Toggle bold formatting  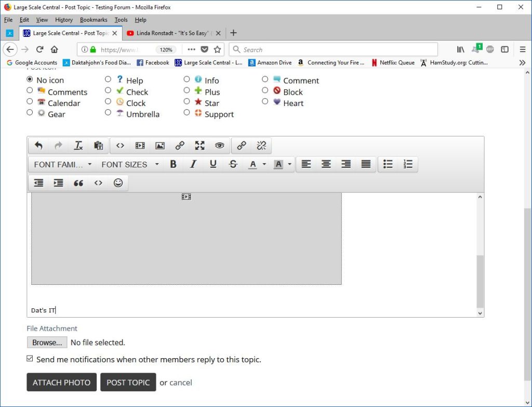(x=174, y=164)
